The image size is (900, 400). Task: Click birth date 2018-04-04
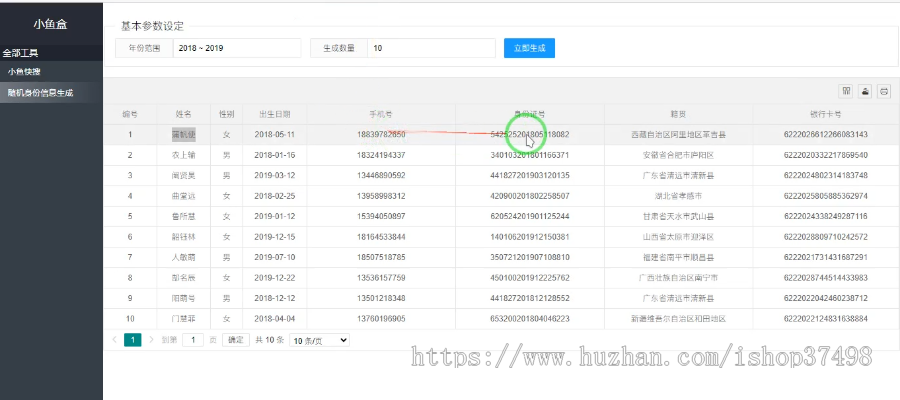tap(274, 319)
